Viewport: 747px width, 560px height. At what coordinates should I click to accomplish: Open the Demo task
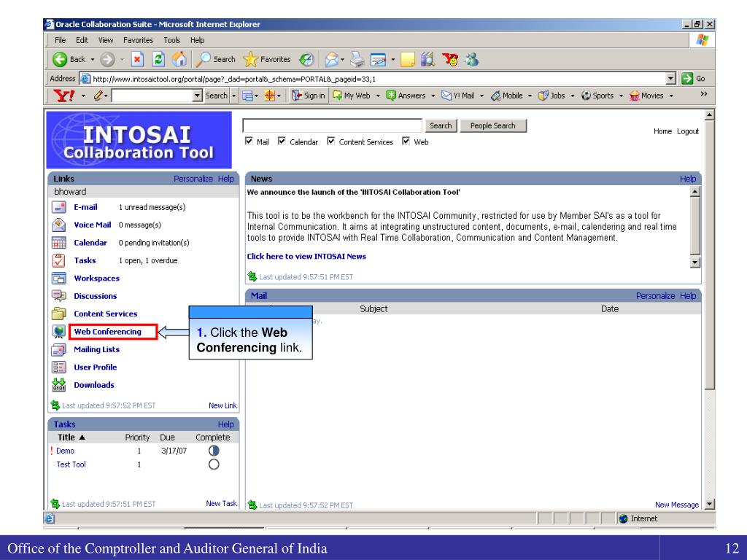[65, 451]
